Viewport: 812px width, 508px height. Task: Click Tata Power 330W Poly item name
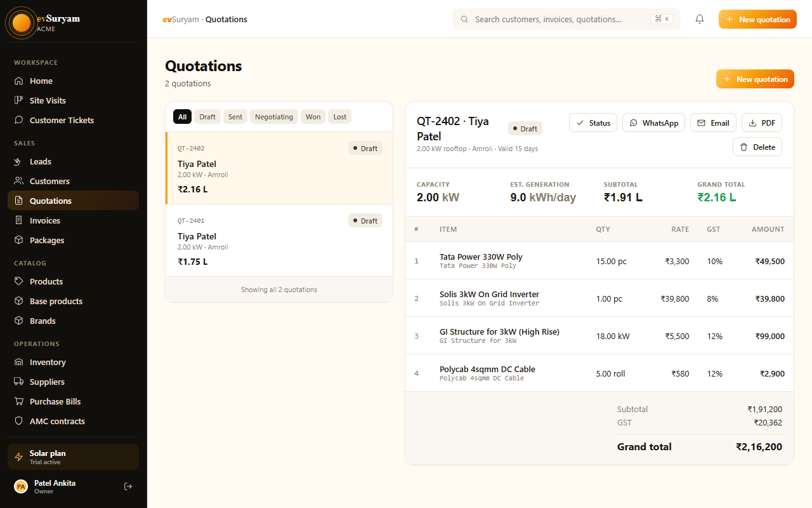[x=481, y=257]
